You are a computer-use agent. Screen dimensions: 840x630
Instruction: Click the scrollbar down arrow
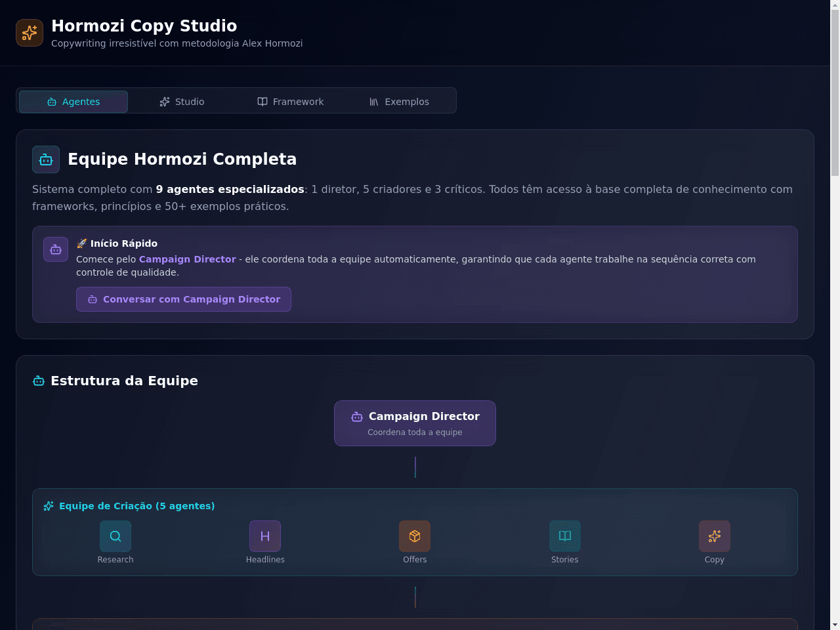pos(835,625)
